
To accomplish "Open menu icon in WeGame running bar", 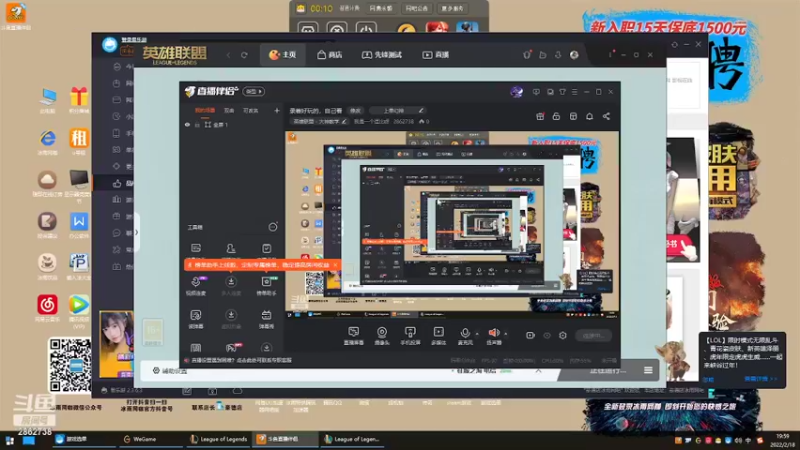I will pos(648,370).
